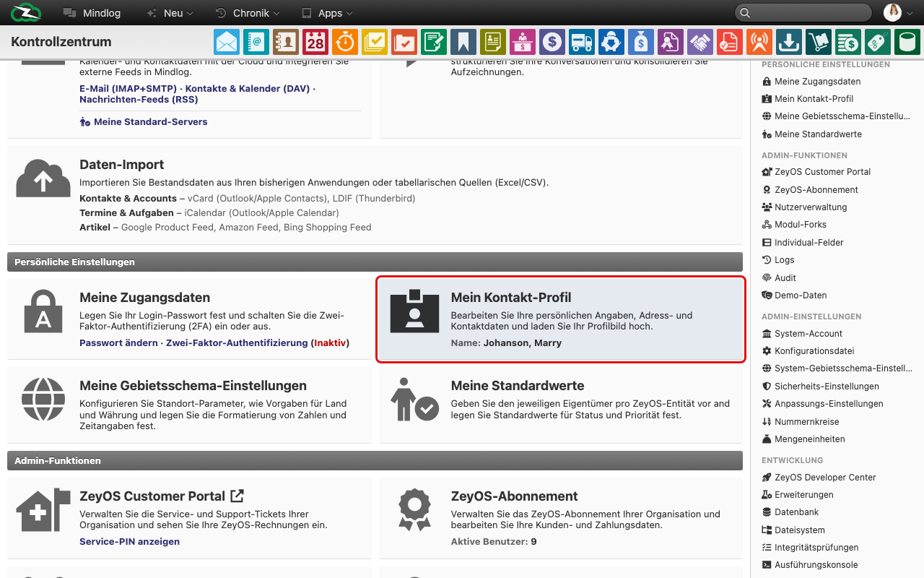Viewport: 924px width, 578px height.
Task: Open the dark teal download tray icon
Action: (789, 42)
